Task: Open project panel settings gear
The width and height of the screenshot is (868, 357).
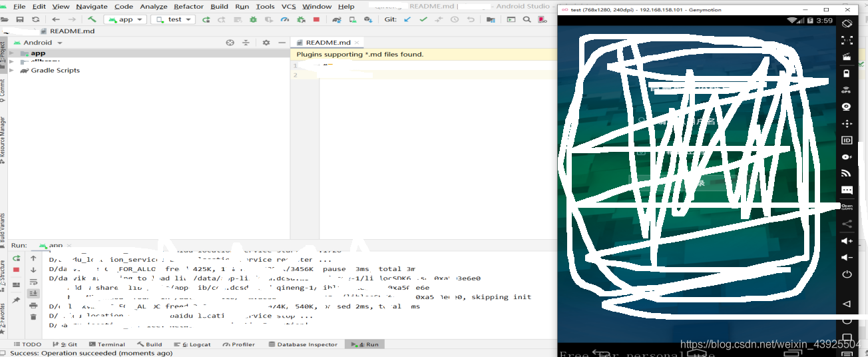Action: pyautogui.click(x=266, y=42)
